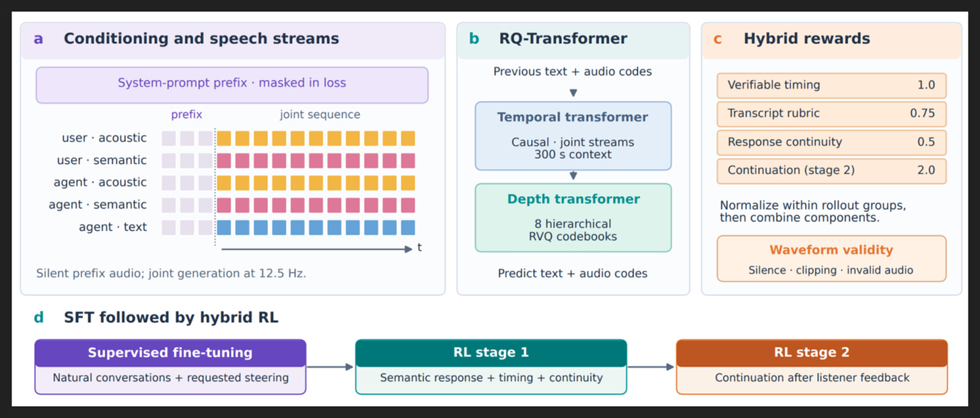Select the purple panel letter "a"
Image resolution: width=980 pixels, height=418 pixels.
(x=38, y=39)
